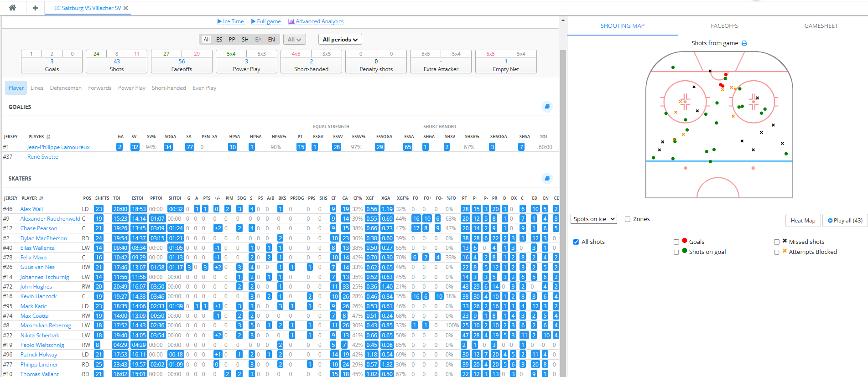Image resolution: width=868 pixels, height=377 pixels.
Task: Tick the Missed shots checkbox
Action: [776, 242]
